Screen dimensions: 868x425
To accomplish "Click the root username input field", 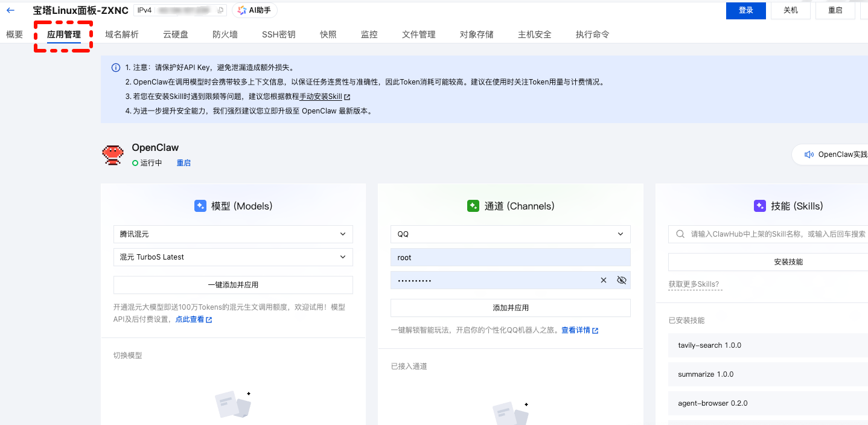I will pyautogui.click(x=510, y=257).
